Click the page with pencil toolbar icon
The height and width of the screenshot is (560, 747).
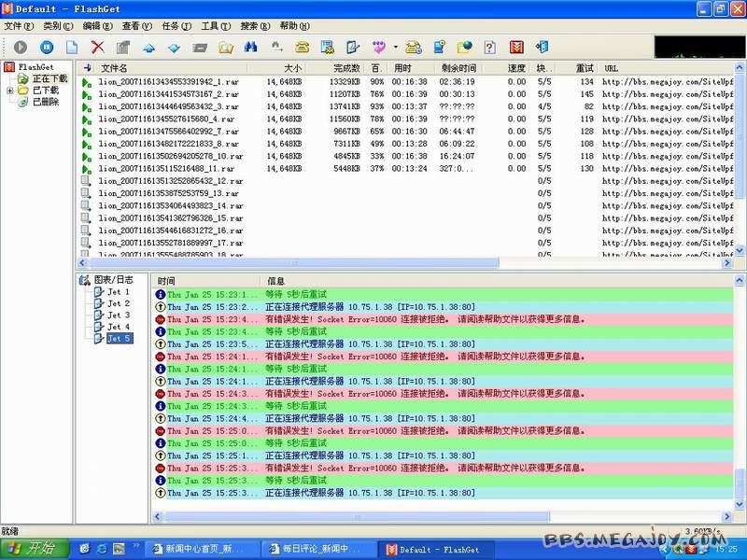(353, 47)
